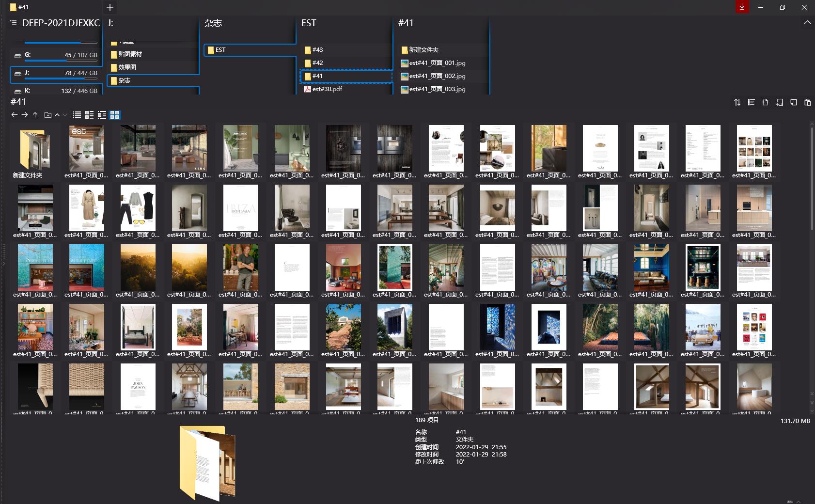Click the up chevron beside folder history

(57, 115)
